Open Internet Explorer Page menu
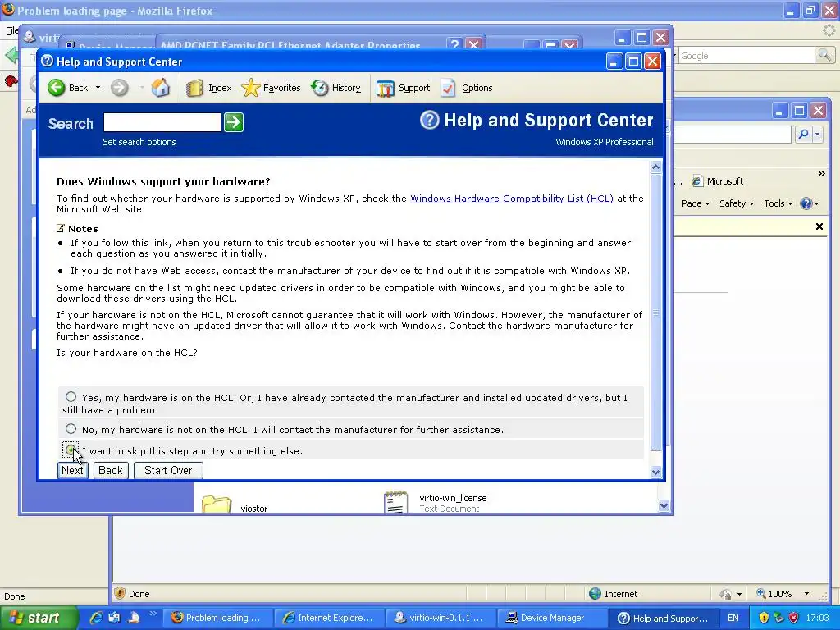Viewport: 840px width, 630px height. click(696, 203)
